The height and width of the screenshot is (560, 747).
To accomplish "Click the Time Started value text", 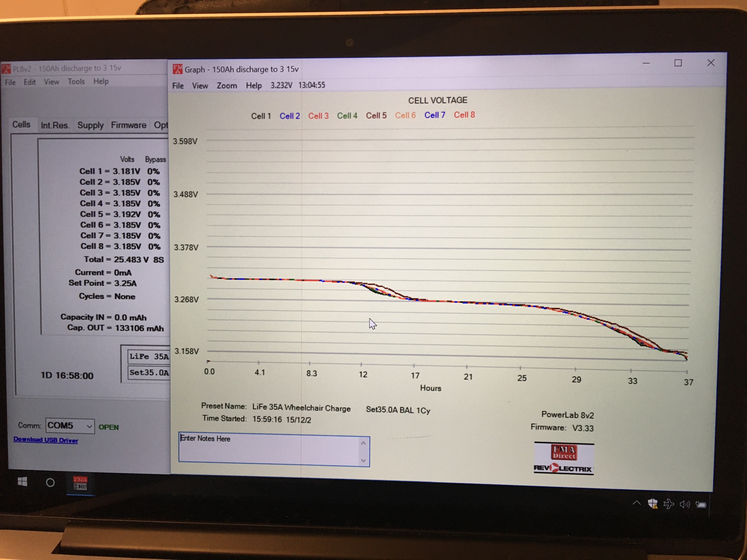I will 282,420.
